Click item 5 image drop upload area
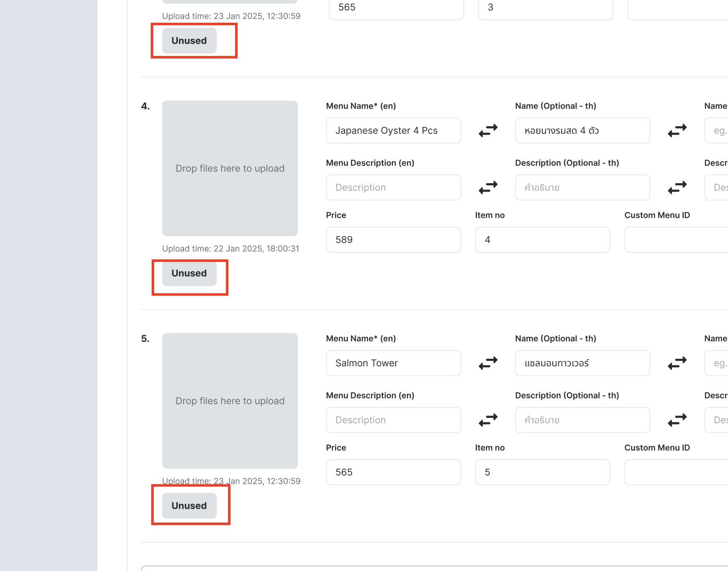This screenshot has height=571, width=728. click(230, 401)
